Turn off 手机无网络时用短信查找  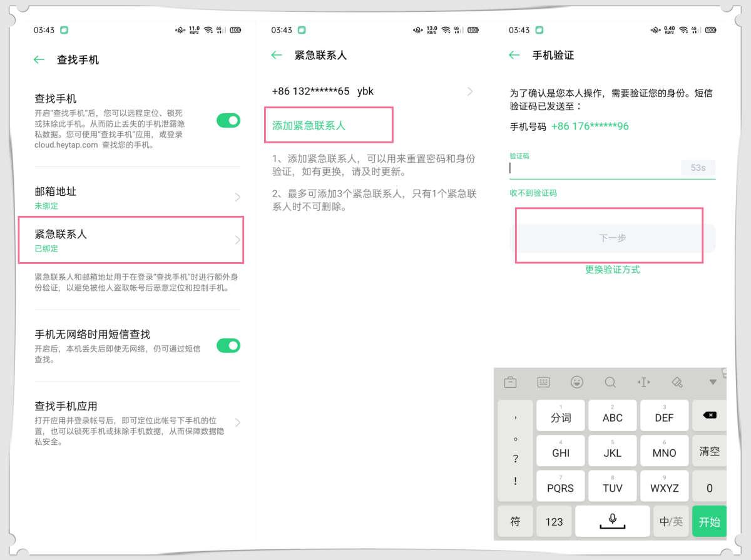coord(228,345)
